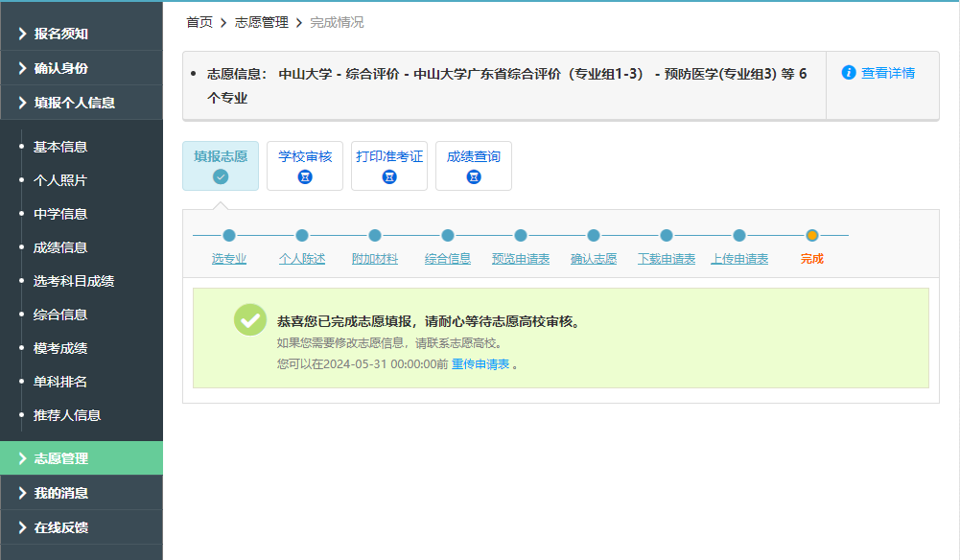Open the 预览申请表 step link
Image resolution: width=960 pixels, height=560 pixels.
pos(521,259)
